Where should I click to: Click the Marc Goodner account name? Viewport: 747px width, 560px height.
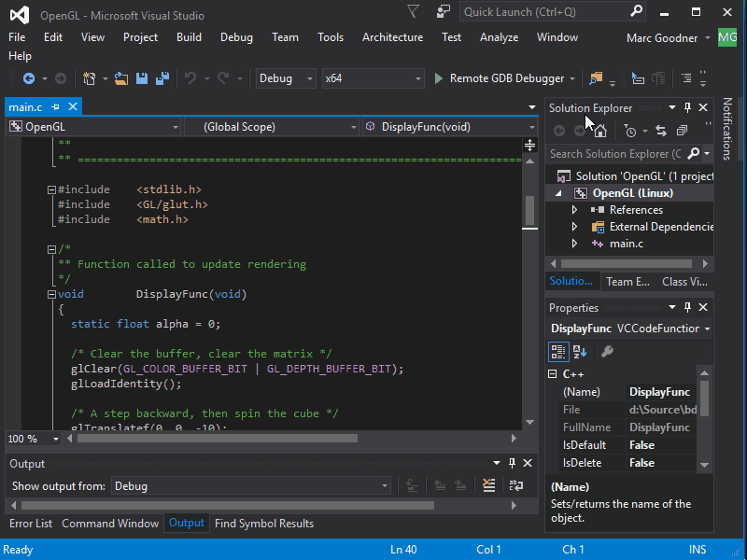tap(662, 37)
